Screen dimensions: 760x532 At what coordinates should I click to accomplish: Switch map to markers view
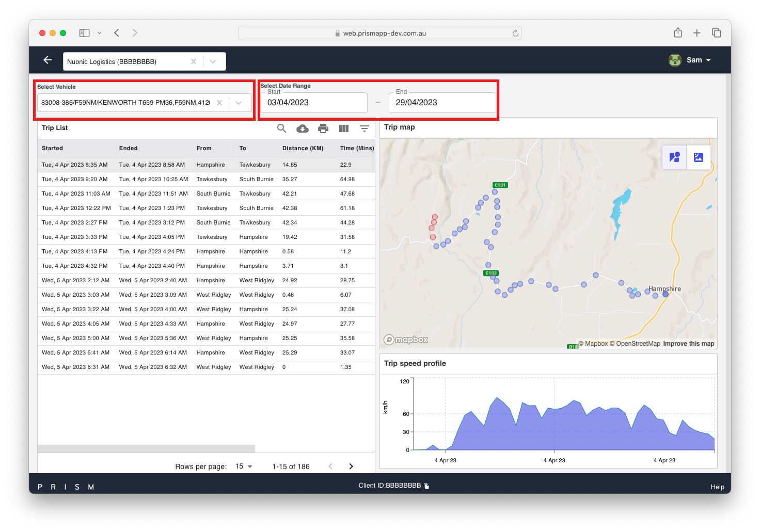tap(674, 157)
